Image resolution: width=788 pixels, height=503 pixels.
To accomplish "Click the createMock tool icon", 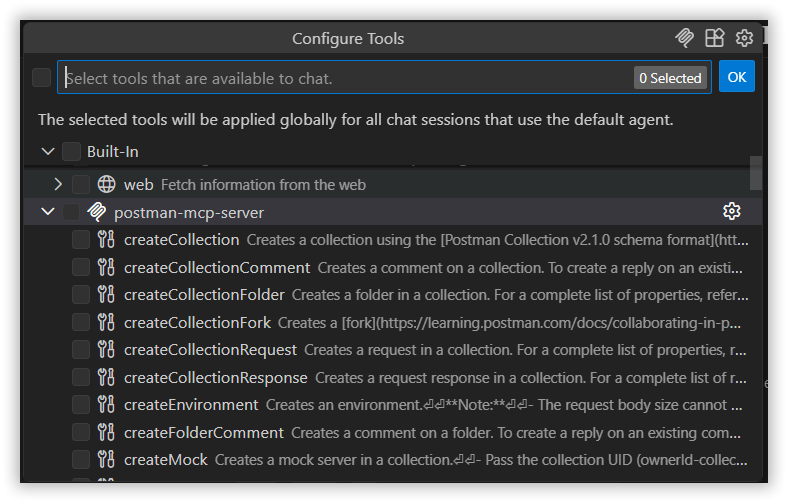I will click(x=107, y=459).
